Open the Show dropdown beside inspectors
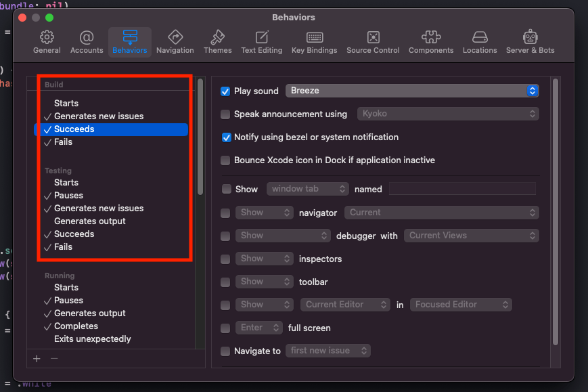The width and height of the screenshot is (588, 392). coord(265,259)
